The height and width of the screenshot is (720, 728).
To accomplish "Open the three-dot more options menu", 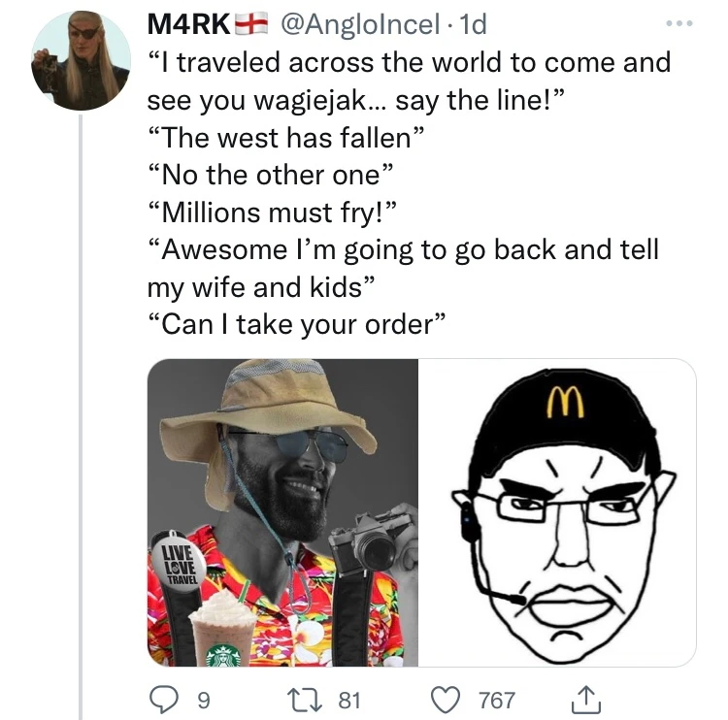I will pos(679,23).
